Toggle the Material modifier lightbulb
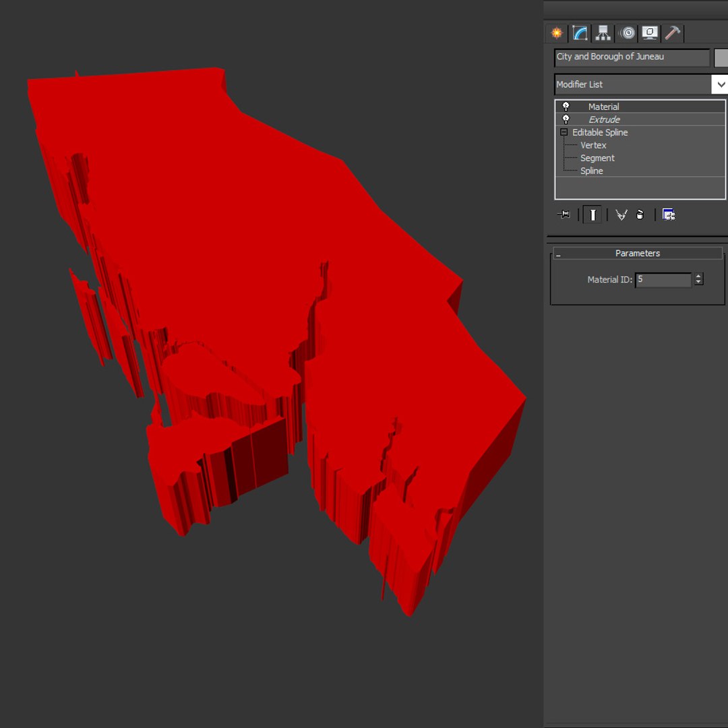728x728 pixels. point(566,107)
